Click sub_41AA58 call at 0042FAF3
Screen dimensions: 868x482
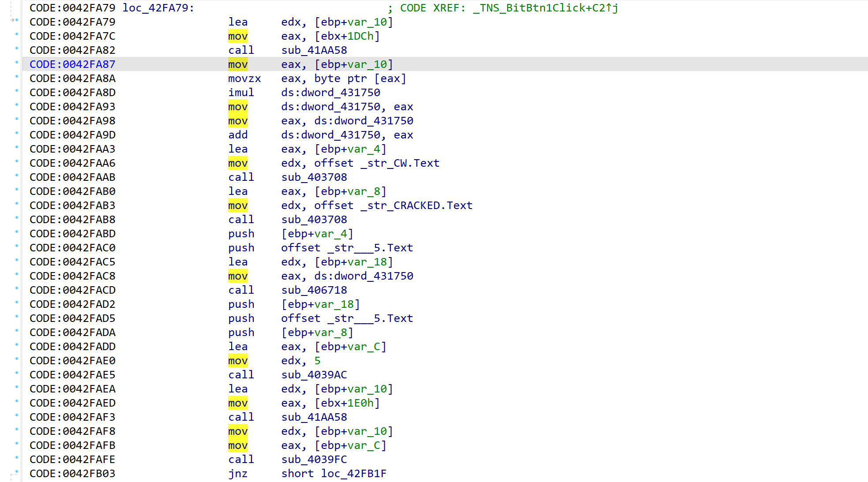[314, 417]
